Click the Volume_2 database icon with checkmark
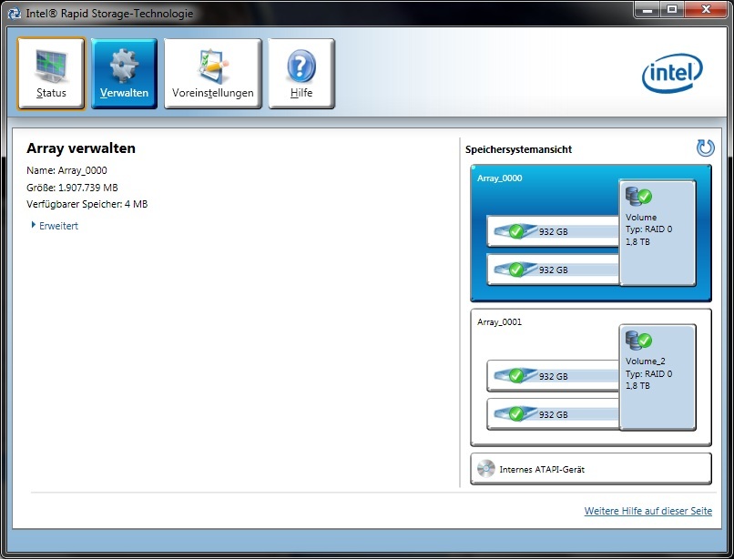The width and height of the screenshot is (734, 560). (638, 341)
